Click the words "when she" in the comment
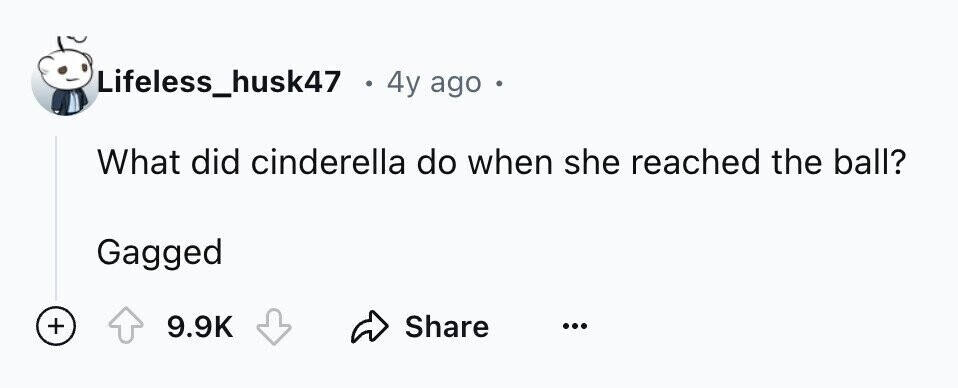 (544, 164)
